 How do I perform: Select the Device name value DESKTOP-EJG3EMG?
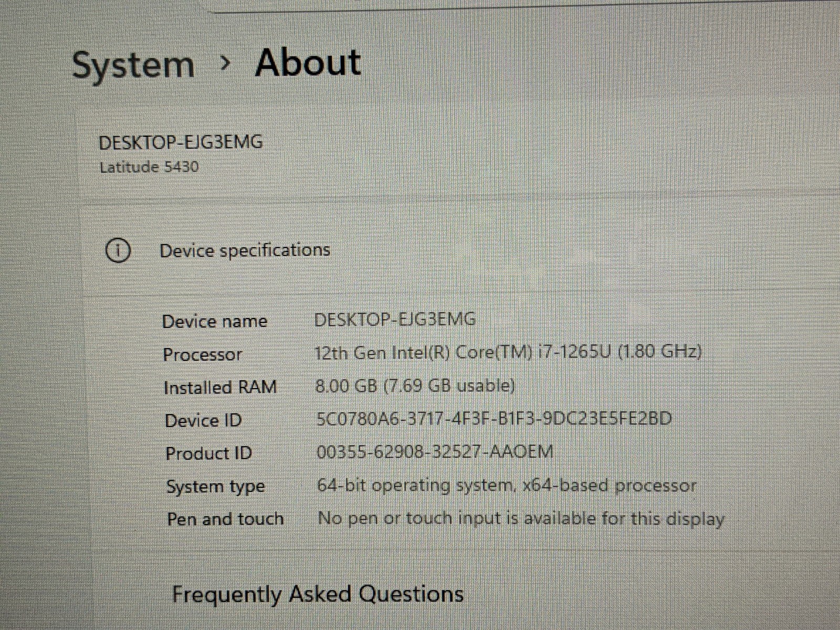click(x=395, y=319)
